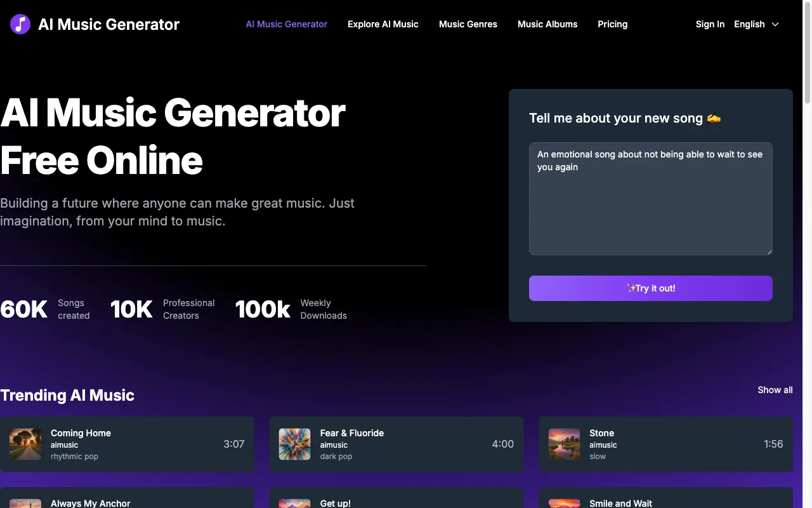The width and height of the screenshot is (812, 508).
Task: Click the 4:00 duration of Fear & Fluoride
Action: [x=503, y=444]
